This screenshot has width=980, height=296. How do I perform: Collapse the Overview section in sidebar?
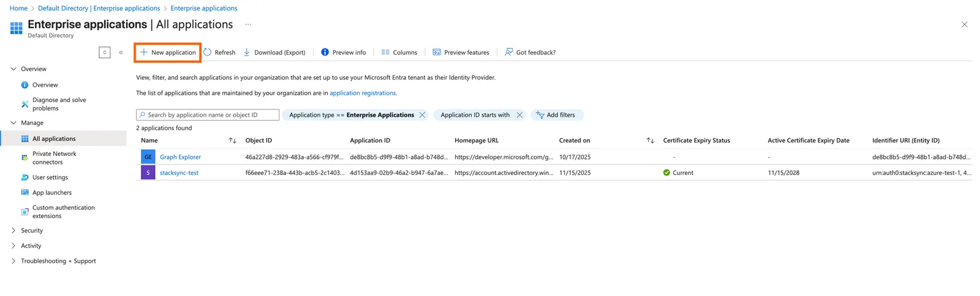[x=13, y=69]
